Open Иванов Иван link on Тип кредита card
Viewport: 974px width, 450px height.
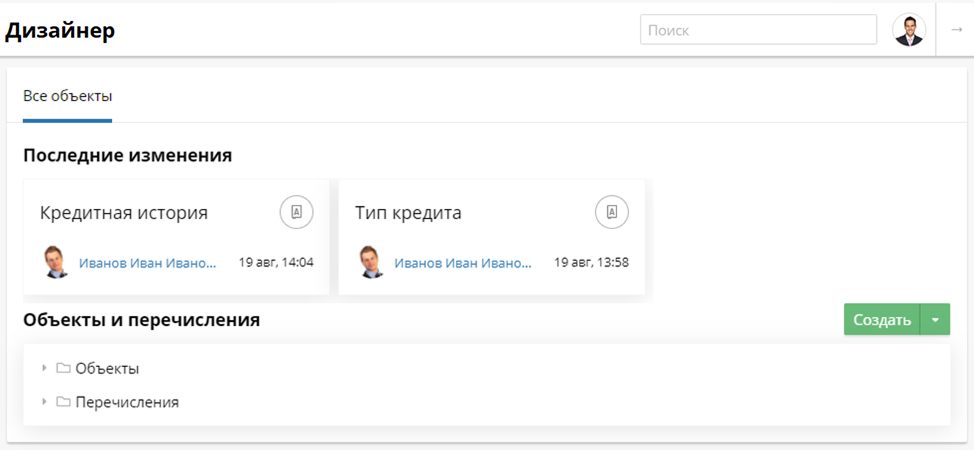463,263
